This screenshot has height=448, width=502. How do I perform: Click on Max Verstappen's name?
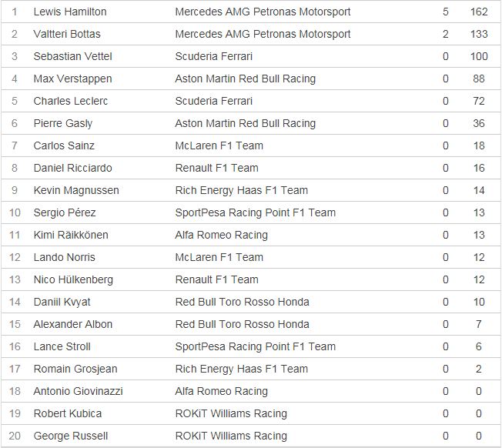coord(72,79)
